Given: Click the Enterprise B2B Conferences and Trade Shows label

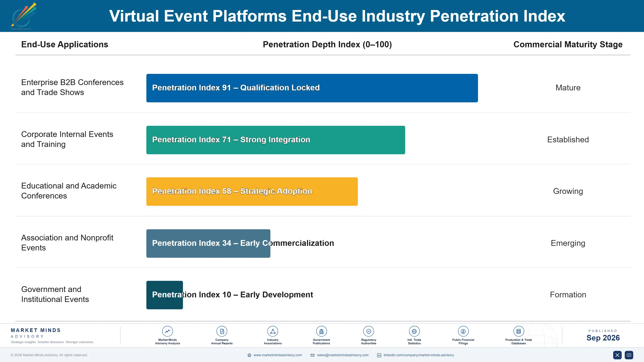Looking at the screenshot, I should [72, 87].
